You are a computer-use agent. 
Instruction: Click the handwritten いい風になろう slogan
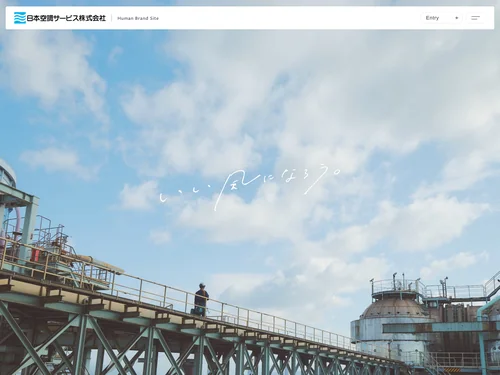tap(250, 188)
